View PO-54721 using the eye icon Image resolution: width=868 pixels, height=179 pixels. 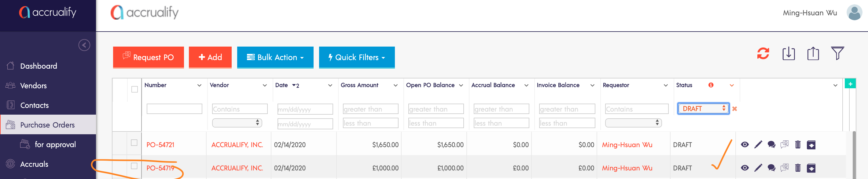(x=745, y=145)
